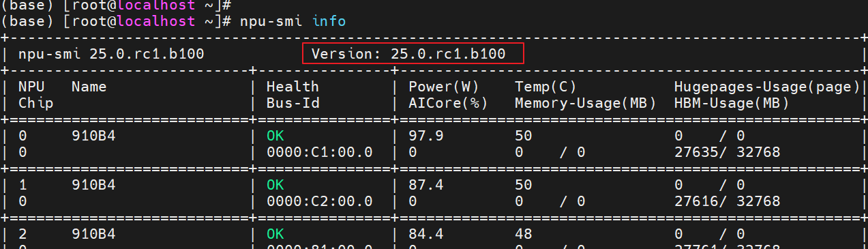Click the HBM usage "27635/ 32768"
868x249 pixels.
[727, 152]
